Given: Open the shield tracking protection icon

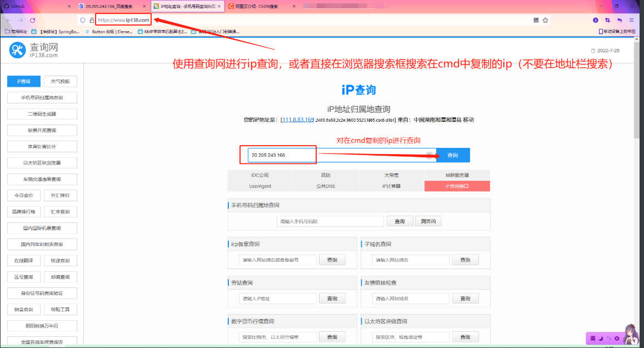Looking at the screenshot, I should pyautogui.click(x=83, y=20).
